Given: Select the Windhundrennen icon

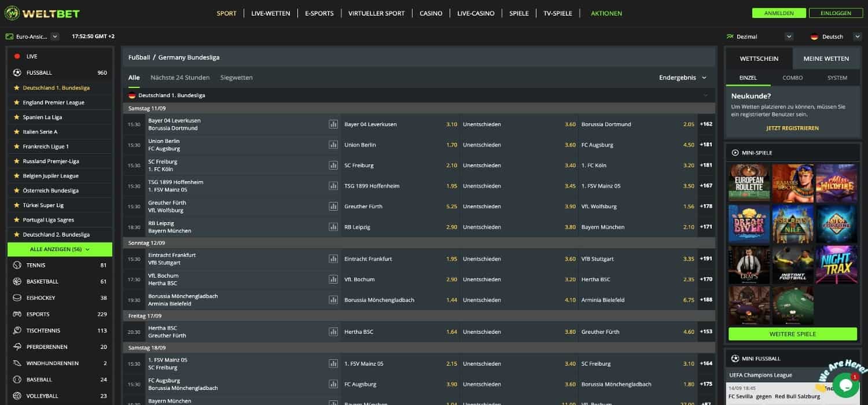Looking at the screenshot, I should (x=17, y=363).
